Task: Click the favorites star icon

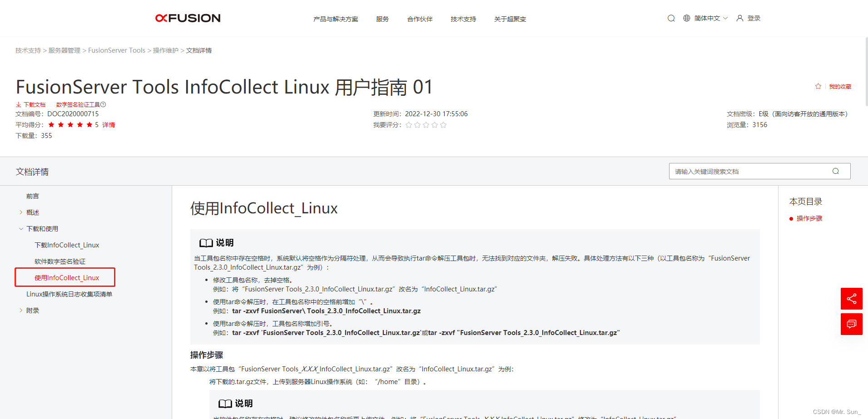Action: (x=818, y=86)
